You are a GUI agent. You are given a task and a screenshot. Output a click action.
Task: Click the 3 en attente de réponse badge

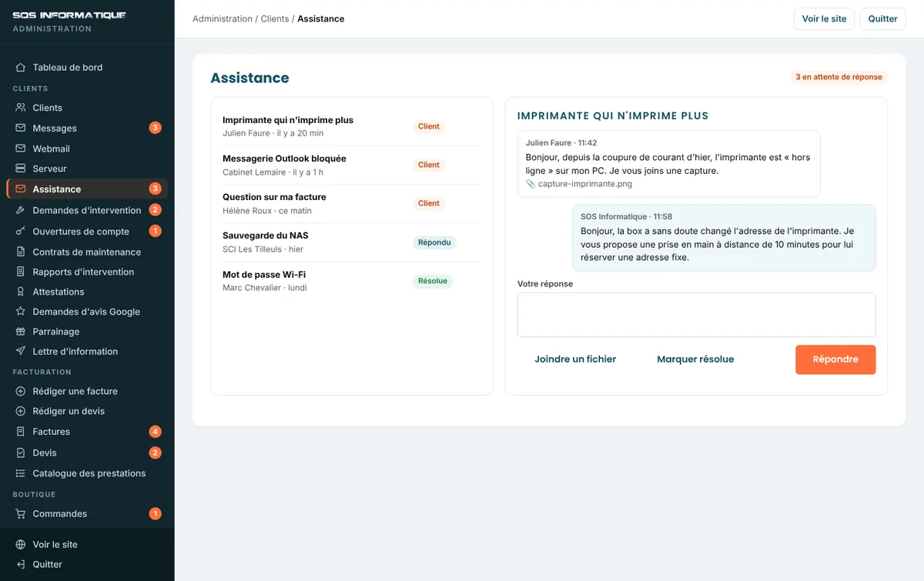point(839,77)
